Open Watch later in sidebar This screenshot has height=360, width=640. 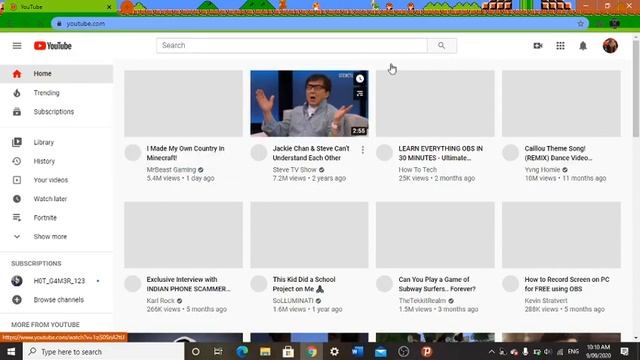tap(56, 199)
